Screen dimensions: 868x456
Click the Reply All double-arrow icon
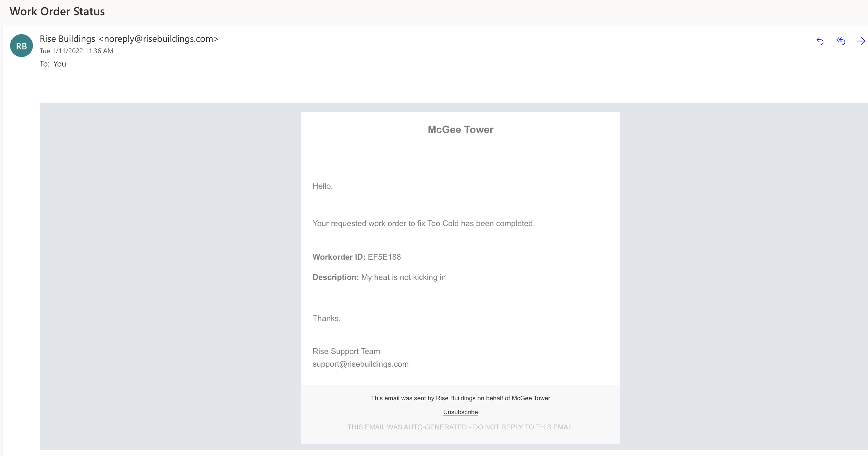[x=841, y=41]
